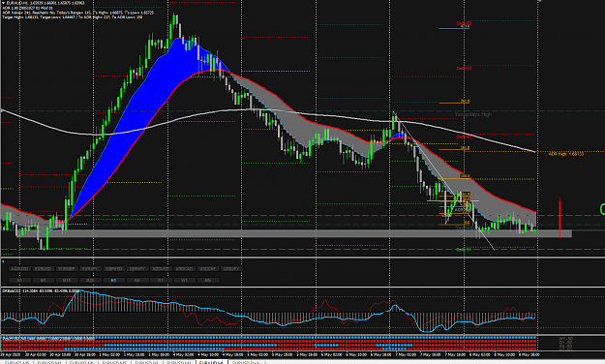Open the NZDUSD symbol button
605x364 pixels.
click(x=161, y=269)
